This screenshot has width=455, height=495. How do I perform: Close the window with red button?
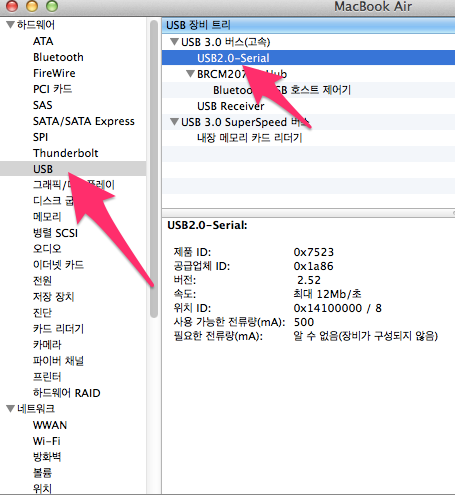coord(12,5)
